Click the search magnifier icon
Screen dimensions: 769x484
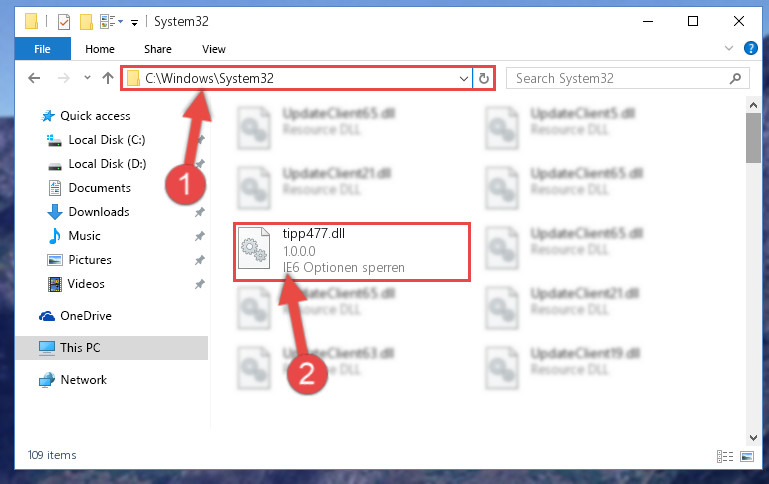735,78
